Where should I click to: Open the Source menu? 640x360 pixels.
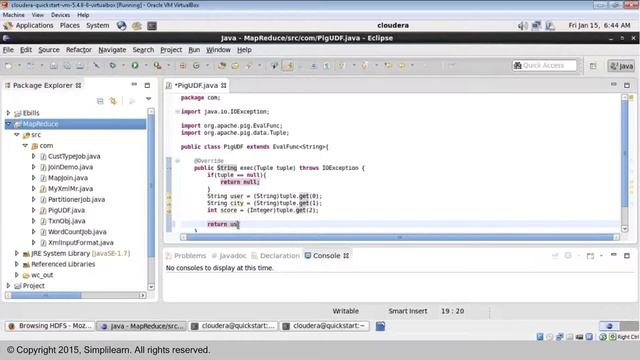[x=49, y=50]
